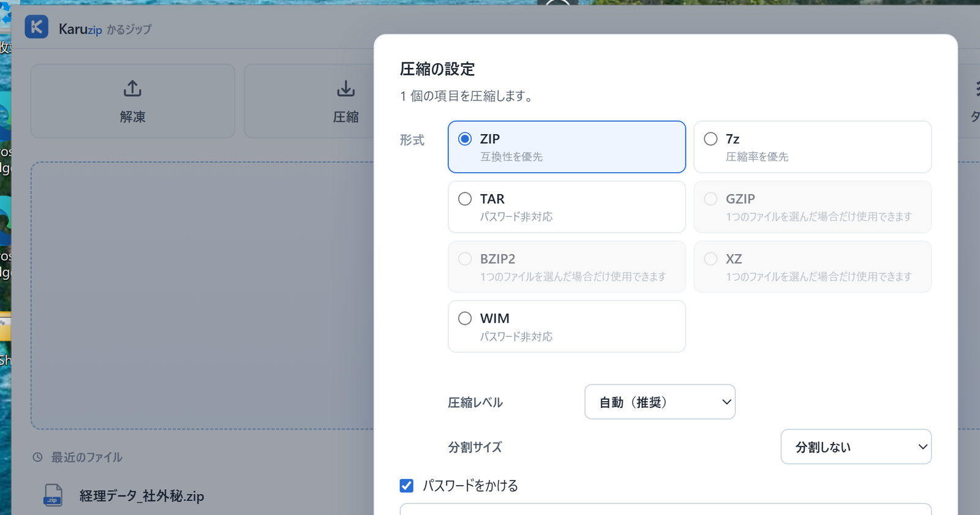This screenshot has height=515, width=980.
Task: Click the dashed drop zone area
Action: point(202,296)
